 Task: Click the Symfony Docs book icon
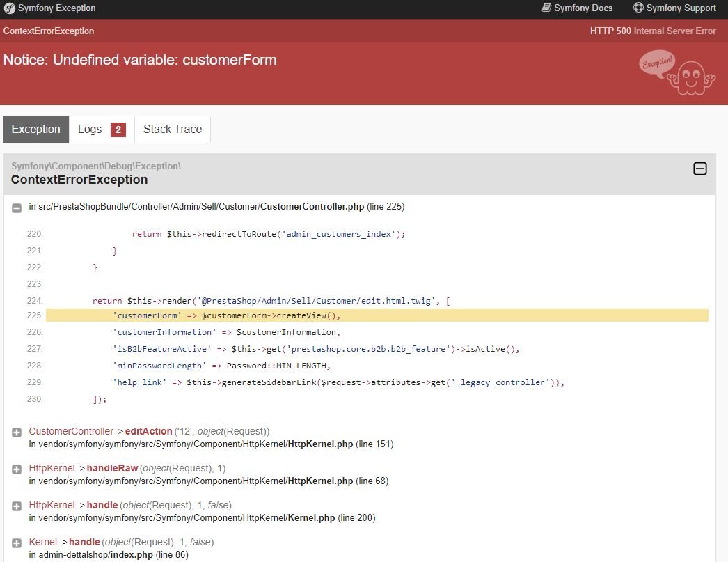[546, 8]
